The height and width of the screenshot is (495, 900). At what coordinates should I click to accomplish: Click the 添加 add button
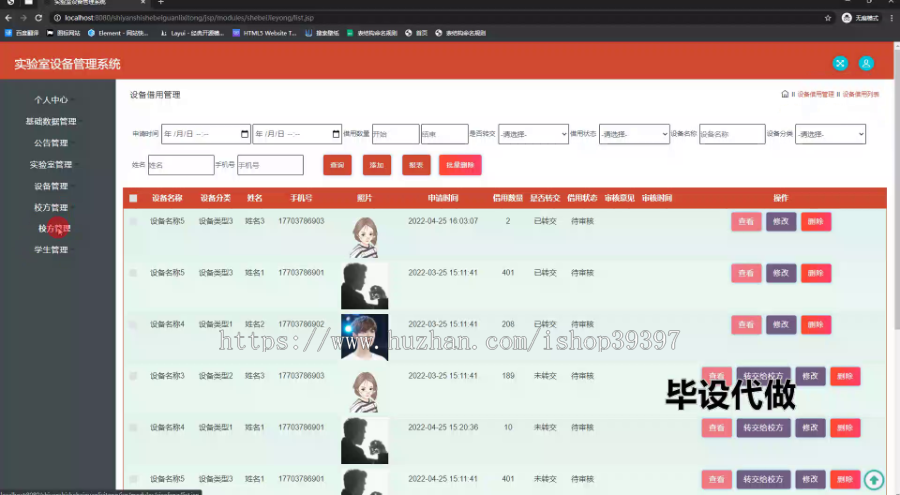(377, 165)
